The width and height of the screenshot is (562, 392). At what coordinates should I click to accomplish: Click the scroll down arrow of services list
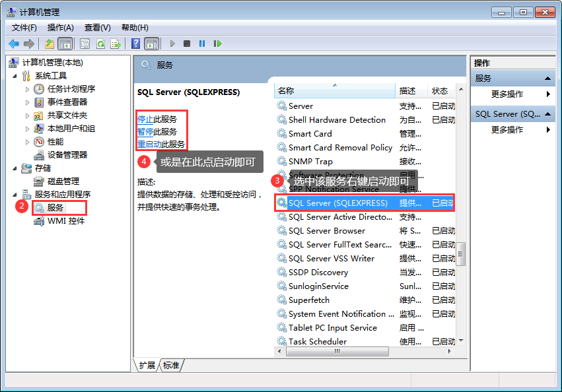461,341
